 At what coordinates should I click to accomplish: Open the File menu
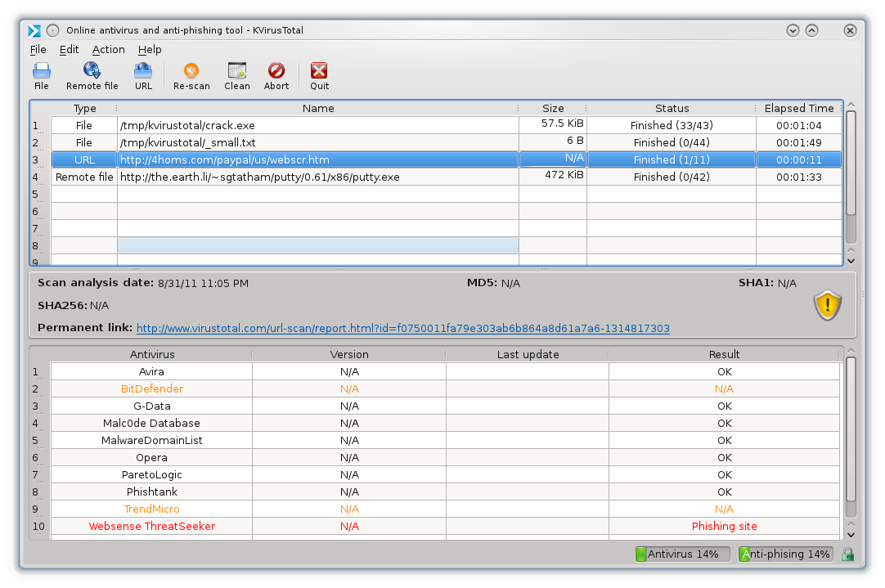(38, 50)
